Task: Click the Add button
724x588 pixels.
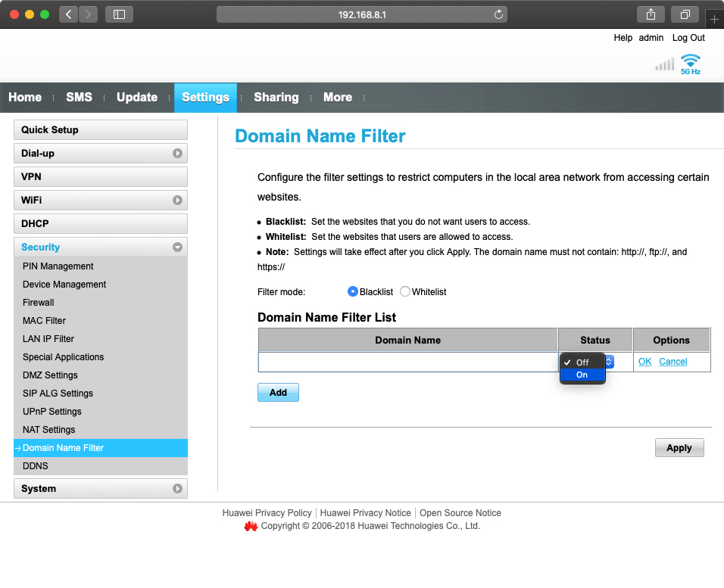Action: tap(278, 393)
